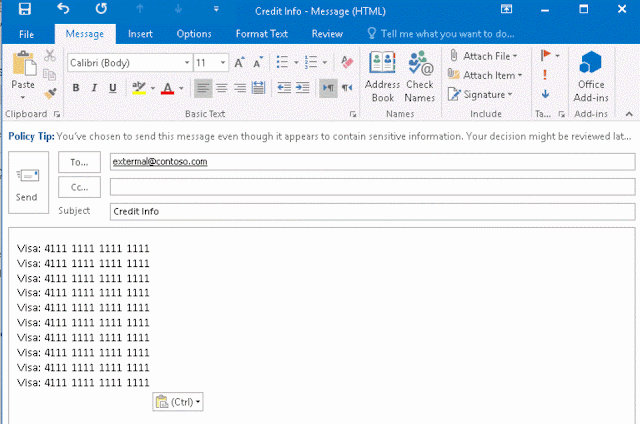Image resolution: width=640 pixels, height=424 pixels.
Task: Justify the paragraph text
Action: point(258,88)
